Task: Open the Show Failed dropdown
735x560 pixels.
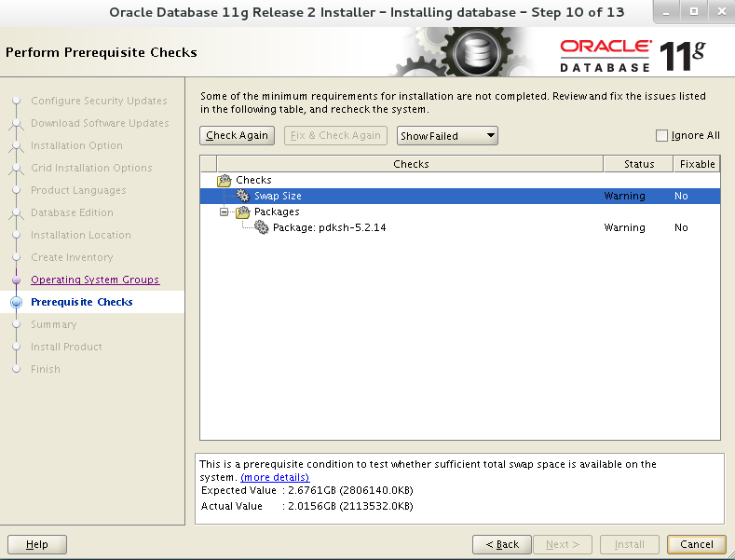Action: click(x=447, y=135)
